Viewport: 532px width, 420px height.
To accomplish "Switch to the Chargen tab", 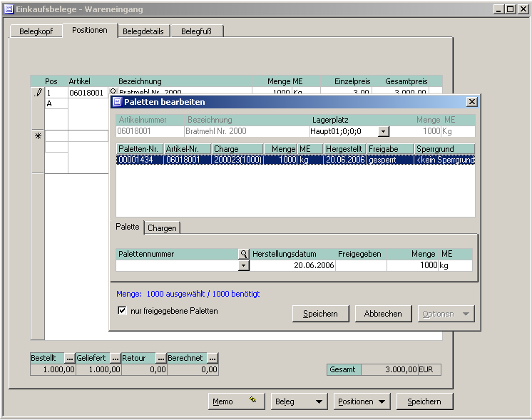I will pyautogui.click(x=163, y=228).
